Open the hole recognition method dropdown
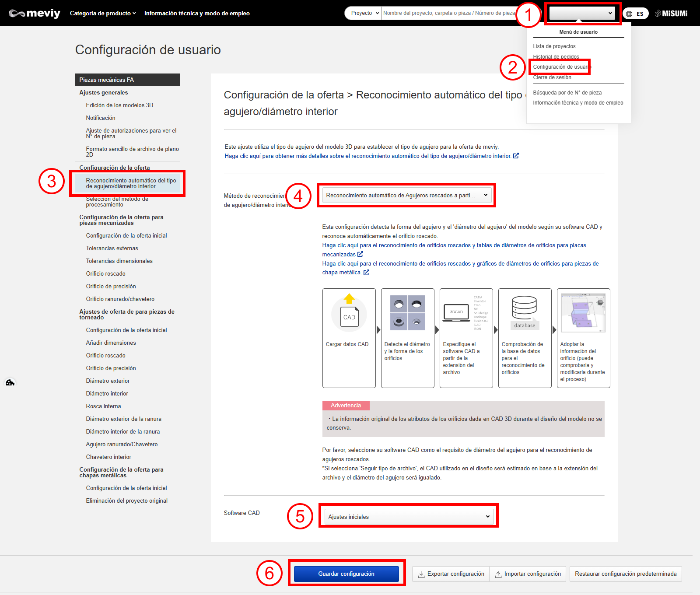This screenshot has width=700, height=595. click(406, 196)
